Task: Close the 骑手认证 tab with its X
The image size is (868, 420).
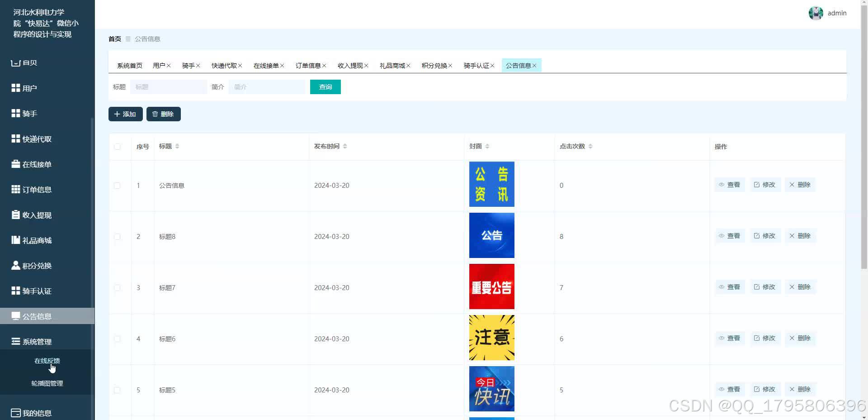Action: point(492,66)
